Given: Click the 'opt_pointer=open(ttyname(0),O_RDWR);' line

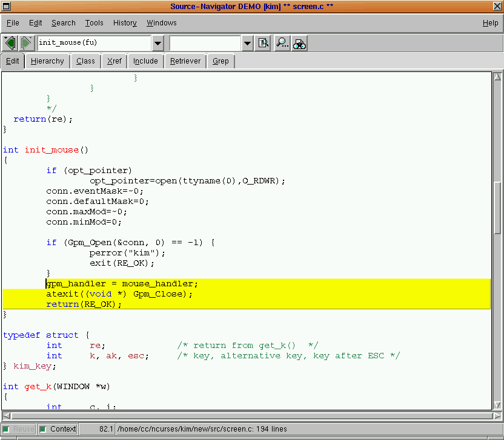Looking at the screenshot, I should (187, 181).
